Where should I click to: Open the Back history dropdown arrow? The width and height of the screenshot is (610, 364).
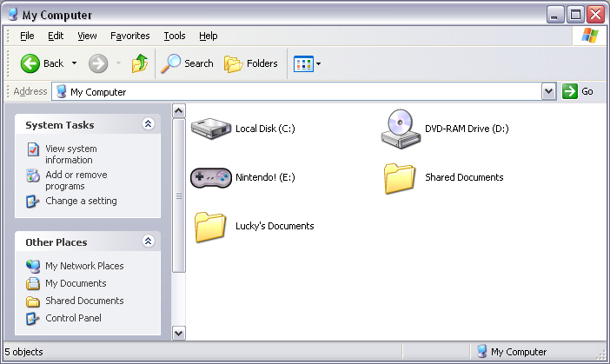(75, 63)
